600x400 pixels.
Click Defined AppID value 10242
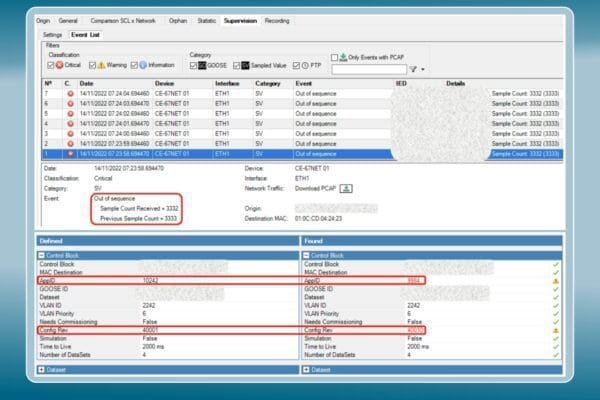coord(150,281)
